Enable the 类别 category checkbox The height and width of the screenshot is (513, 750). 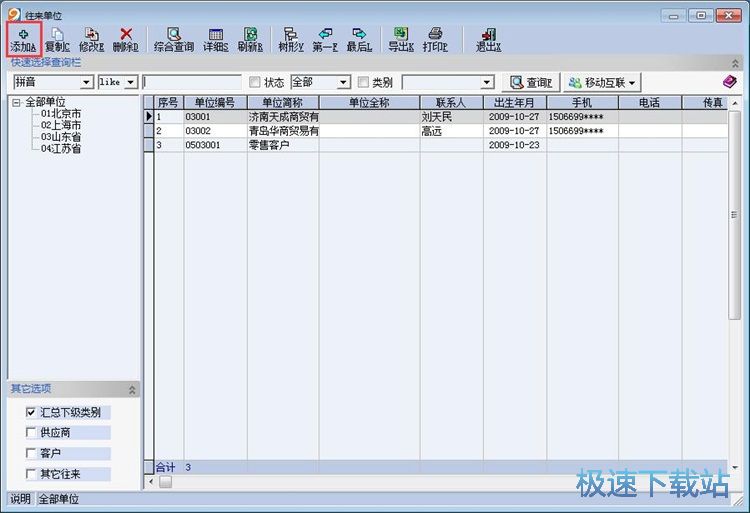pyautogui.click(x=364, y=82)
